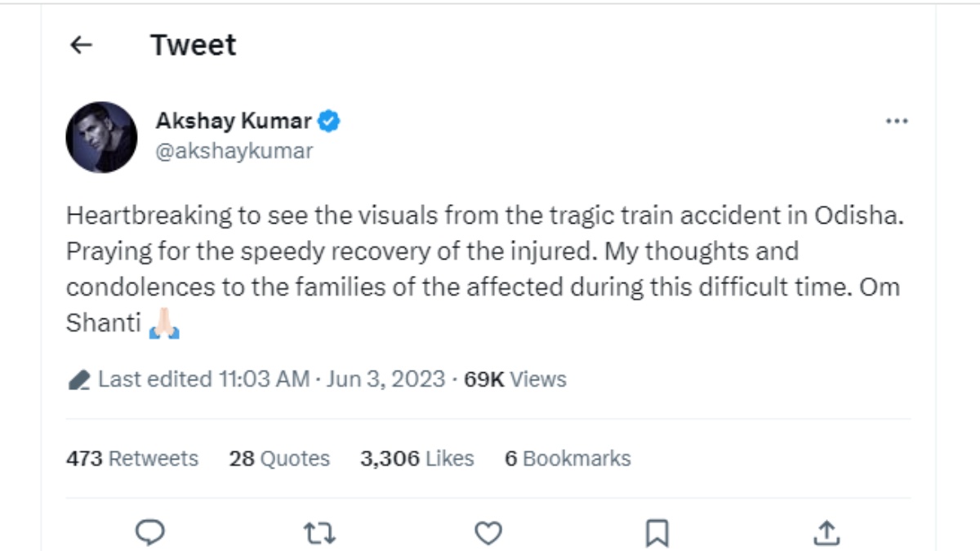Open the more options menu
The height and width of the screenshot is (551, 980).
897,120
